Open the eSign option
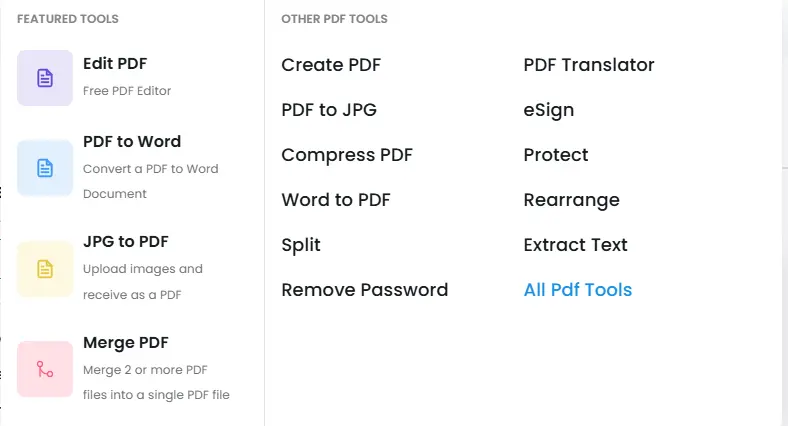 pyautogui.click(x=549, y=110)
